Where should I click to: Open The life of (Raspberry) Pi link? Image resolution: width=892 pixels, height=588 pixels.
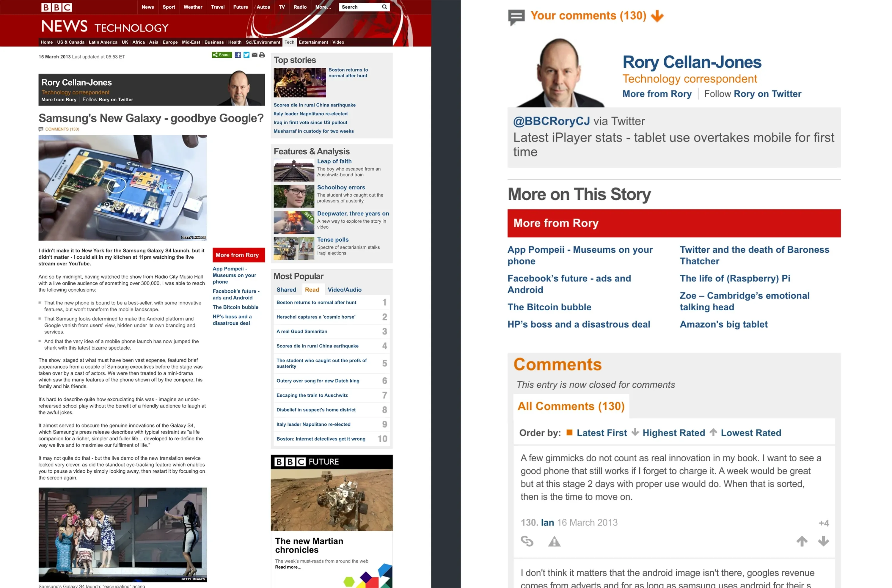(x=735, y=278)
